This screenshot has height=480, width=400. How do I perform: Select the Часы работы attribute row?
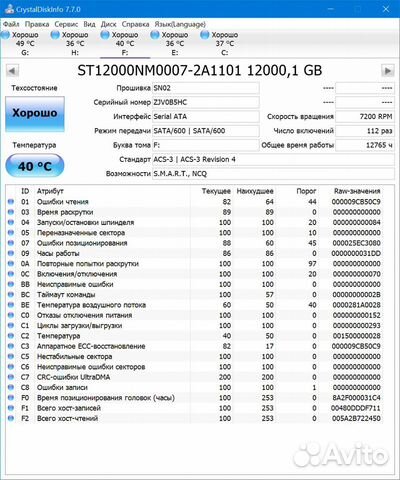click(195, 253)
